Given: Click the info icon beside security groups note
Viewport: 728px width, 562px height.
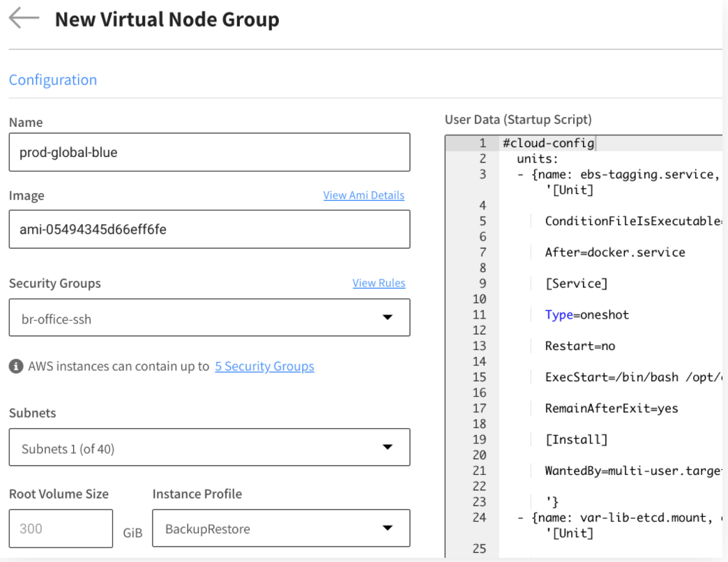Looking at the screenshot, I should pyautogui.click(x=15, y=366).
